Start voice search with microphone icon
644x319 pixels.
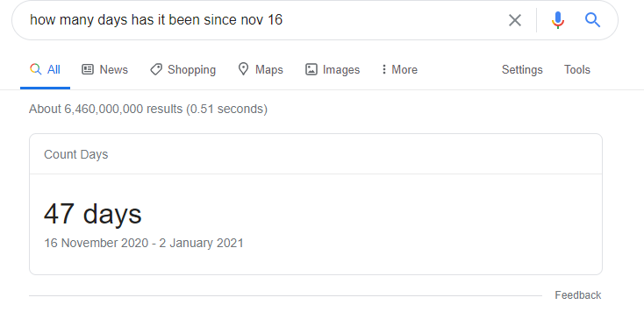coord(557,20)
